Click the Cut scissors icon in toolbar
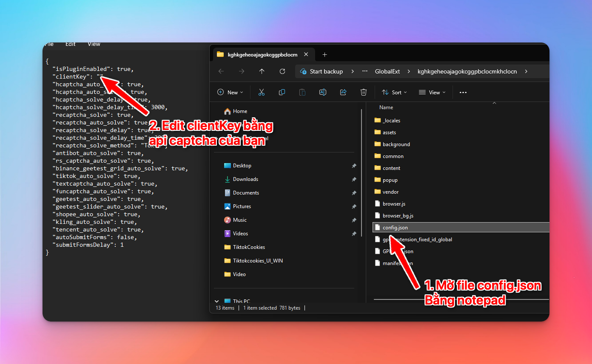The width and height of the screenshot is (592, 364). (x=262, y=92)
